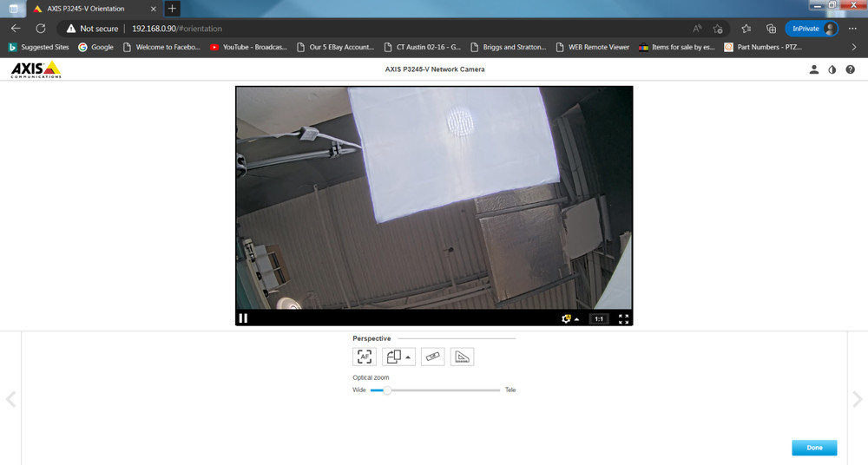Click the Optical zoom slider handle
The width and height of the screenshot is (868, 465).
(387, 390)
